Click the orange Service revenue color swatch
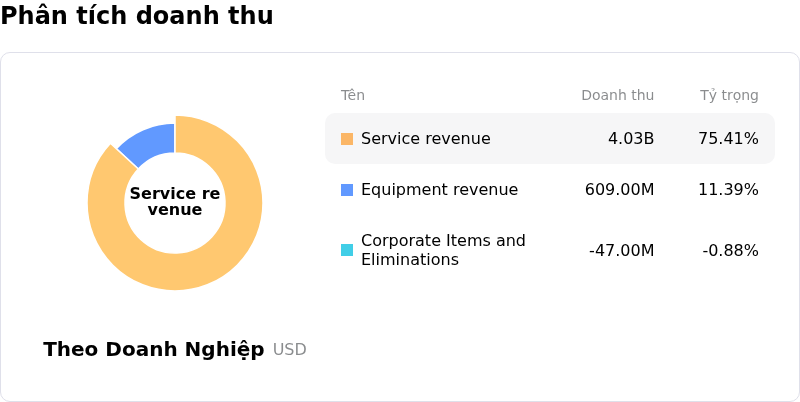Viewport: 800px width, 402px height. [347, 139]
